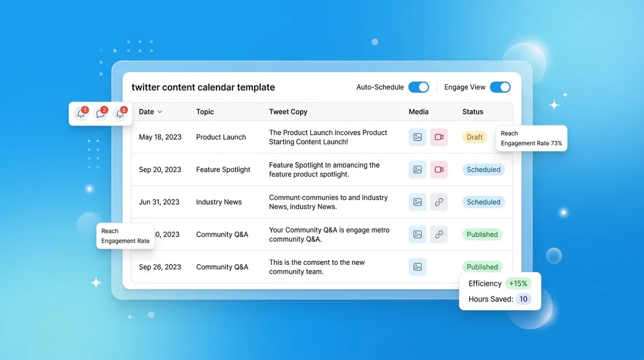Screen dimensions: 644x360
Task: Click the +15% Efficiency indicator
Action: pyautogui.click(x=518, y=283)
